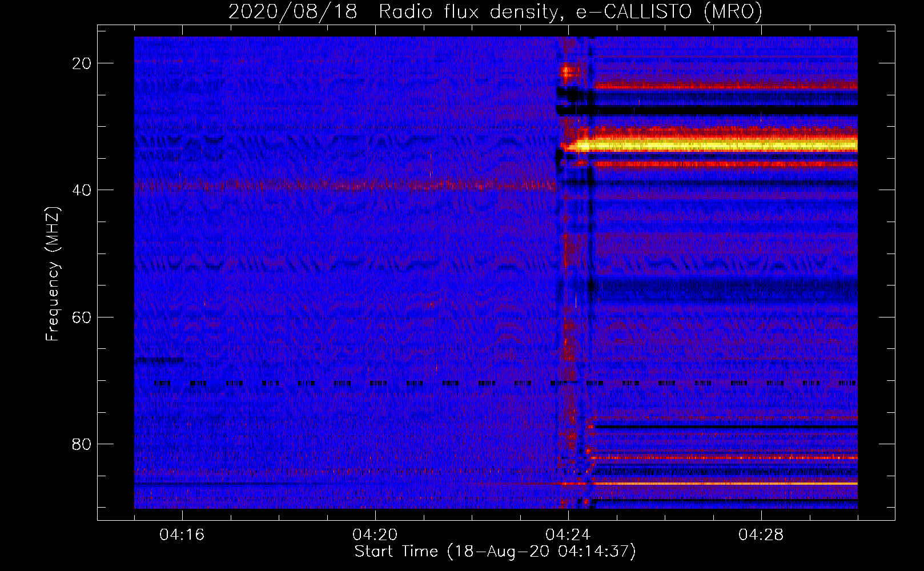Click the 'Frequency (MHZ)' y-axis label
The width and height of the screenshot is (924, 571).
tap(53, 274)
